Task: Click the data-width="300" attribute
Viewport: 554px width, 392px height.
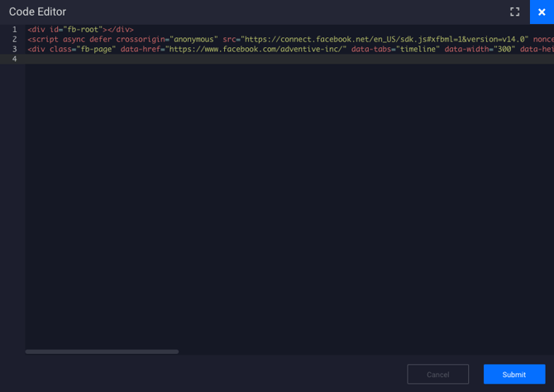Action: 480,49
